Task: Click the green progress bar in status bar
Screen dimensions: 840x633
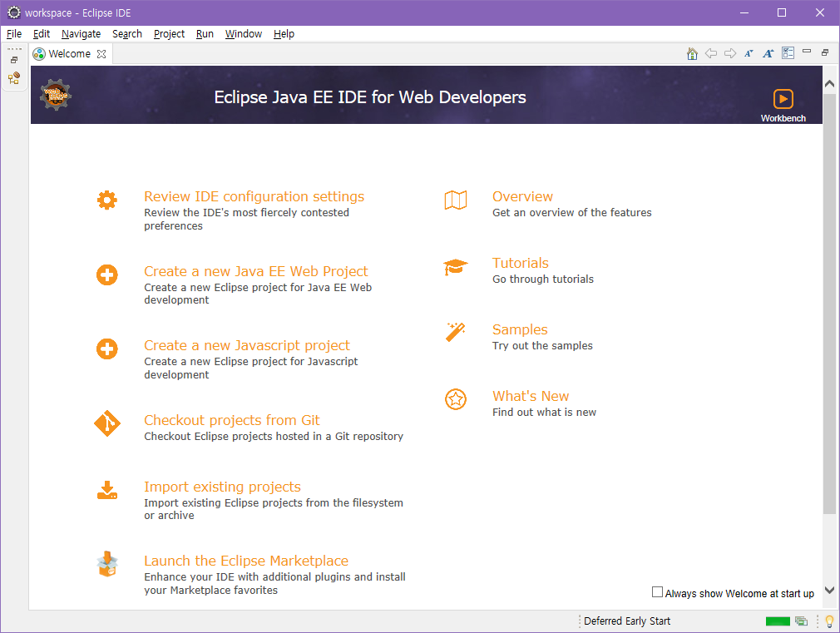Action: point(778,621)
